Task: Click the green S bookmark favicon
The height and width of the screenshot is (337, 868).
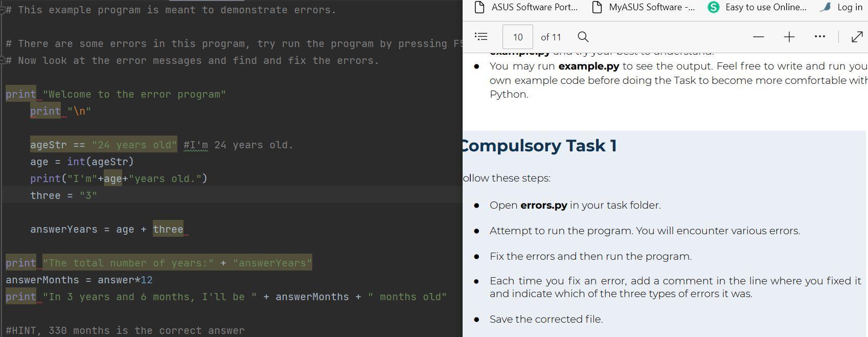Action: (x=714, y=7)
